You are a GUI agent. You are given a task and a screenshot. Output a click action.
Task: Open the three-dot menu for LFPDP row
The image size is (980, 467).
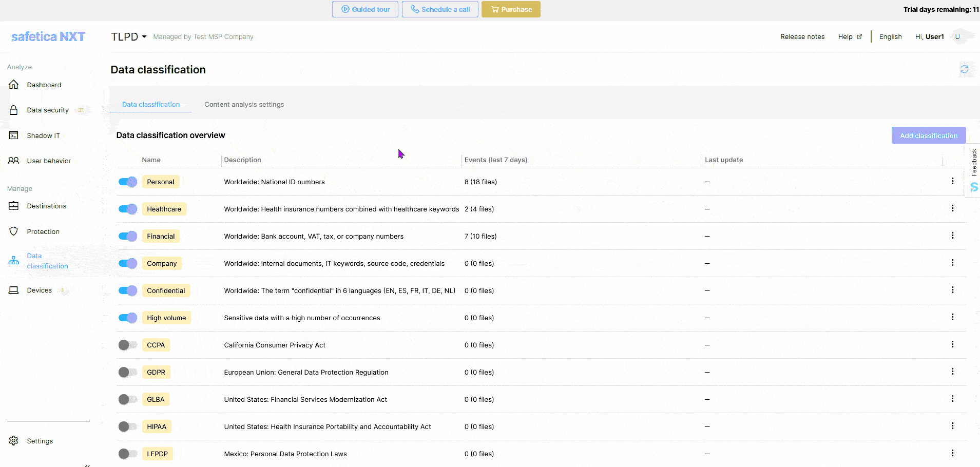tap(953, 453)
